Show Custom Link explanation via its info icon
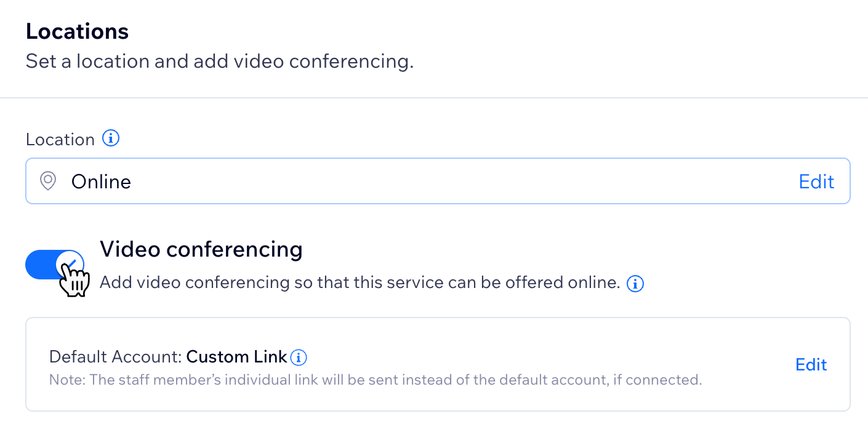The height and width of the screenshot is (432, 868). (299, 357)
